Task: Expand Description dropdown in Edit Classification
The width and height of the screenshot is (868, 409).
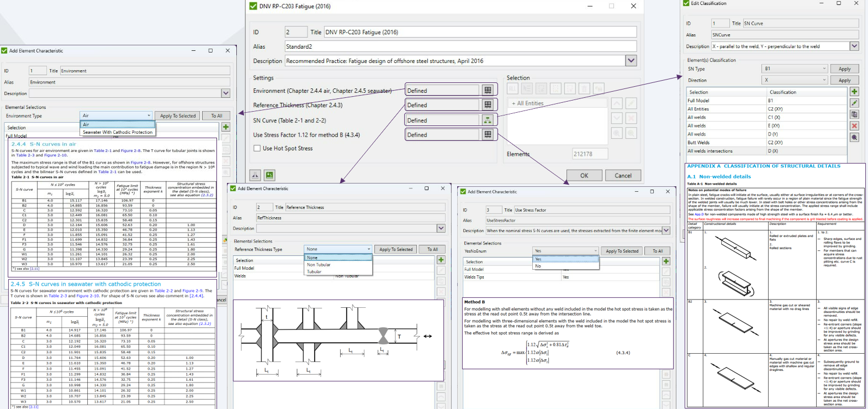Action: coord(854,46)
